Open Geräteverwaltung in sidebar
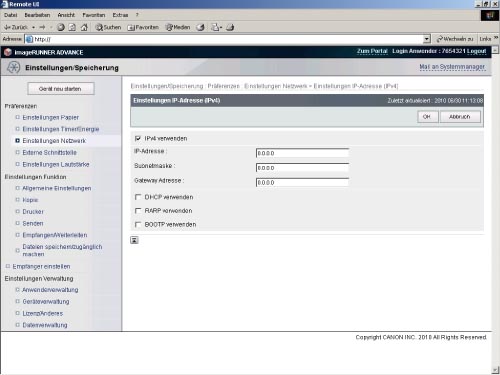Viewport: 500px width, 375px height. [x=46, y=302]
